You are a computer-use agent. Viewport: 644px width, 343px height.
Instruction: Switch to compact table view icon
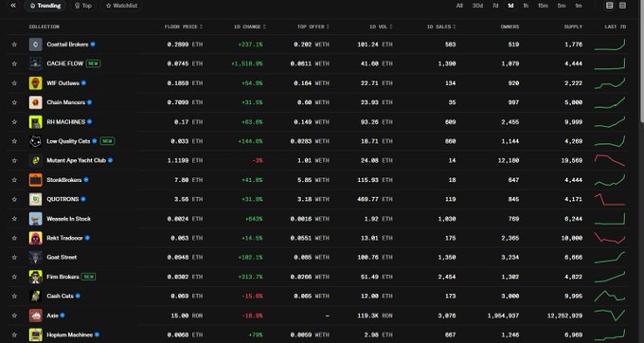point(622,6)
